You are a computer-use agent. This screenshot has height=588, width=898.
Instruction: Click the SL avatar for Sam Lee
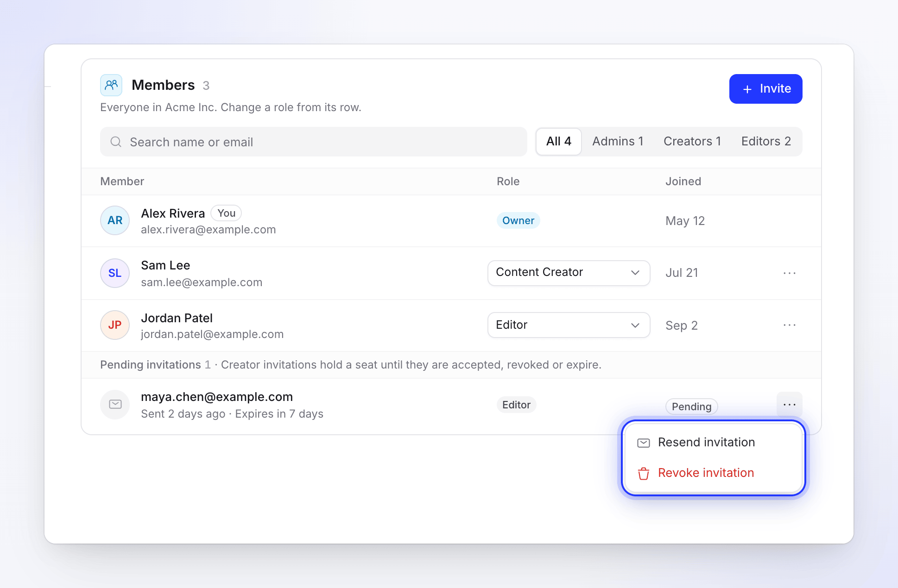point(115,273)
